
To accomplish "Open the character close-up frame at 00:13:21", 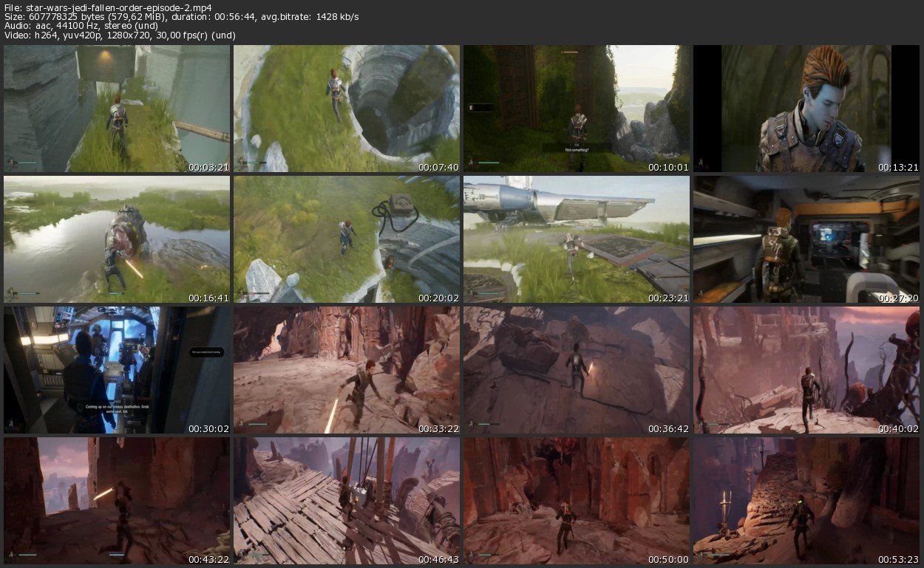I will [x=806, y=109].
